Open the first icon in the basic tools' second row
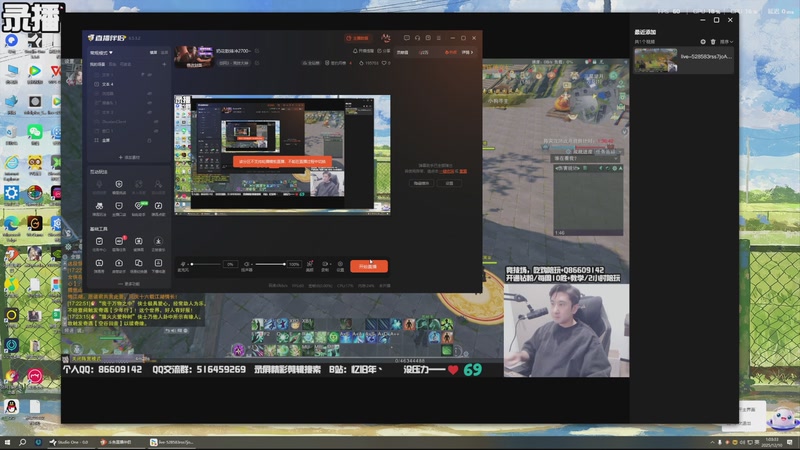Screen dimensions: 800x450 (99, 264)
